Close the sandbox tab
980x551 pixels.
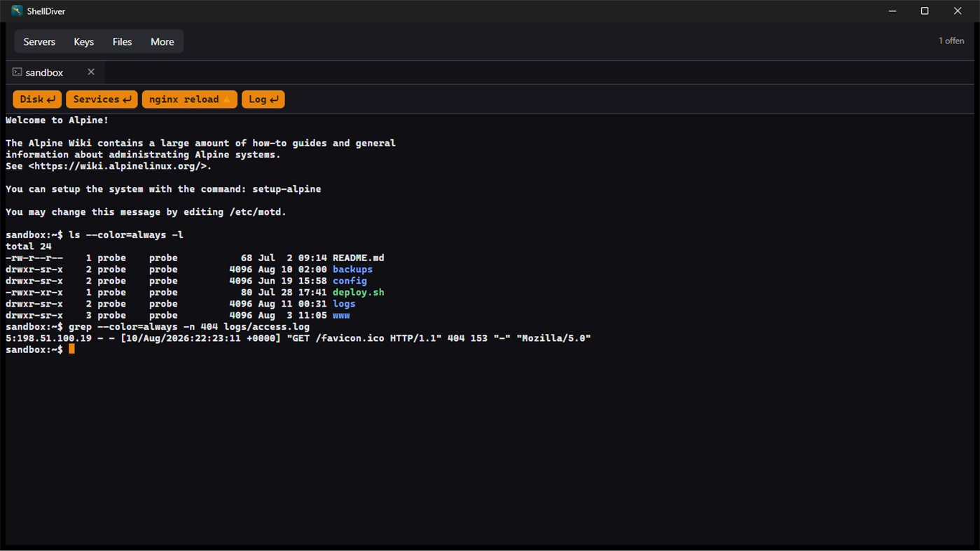tap(91, 72)
